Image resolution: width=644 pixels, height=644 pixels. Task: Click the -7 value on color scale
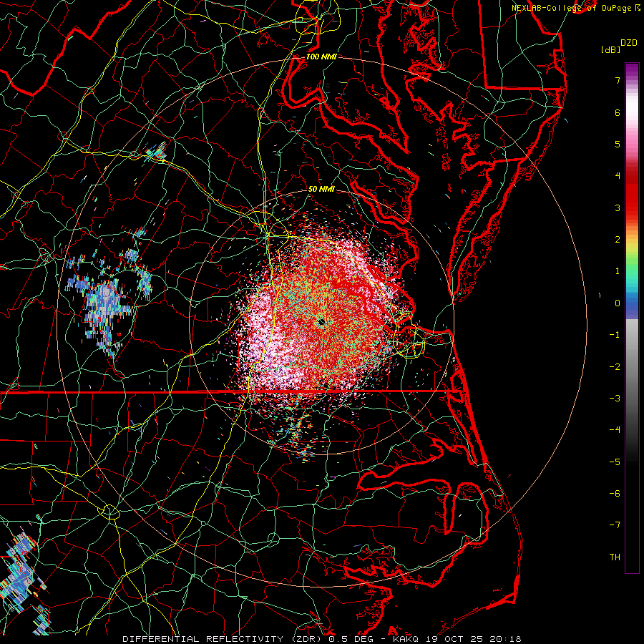pos(615,525)
